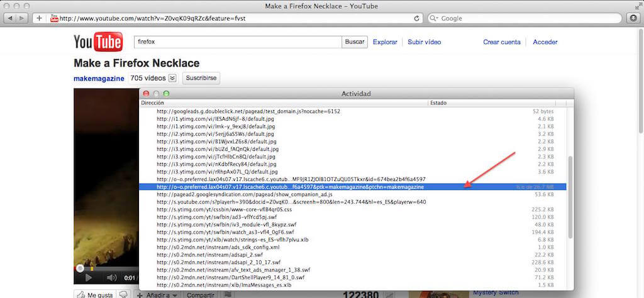Select the s.youtube.com playerh=390 row
Viewport: 644px width, 298px height.
click(353, 202)
